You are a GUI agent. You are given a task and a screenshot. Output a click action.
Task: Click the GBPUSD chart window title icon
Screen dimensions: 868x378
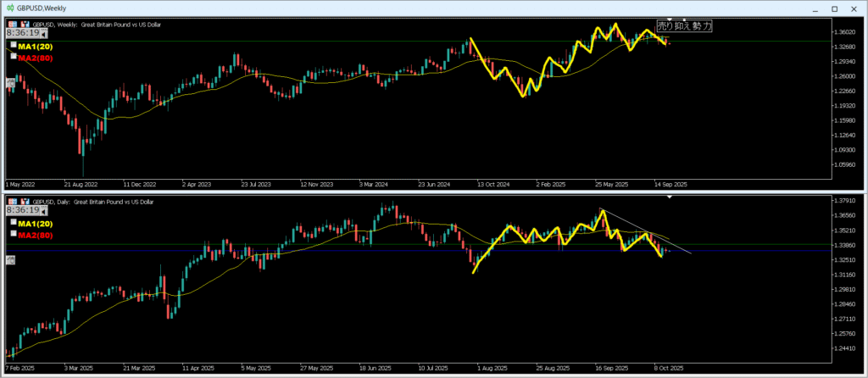9,8
